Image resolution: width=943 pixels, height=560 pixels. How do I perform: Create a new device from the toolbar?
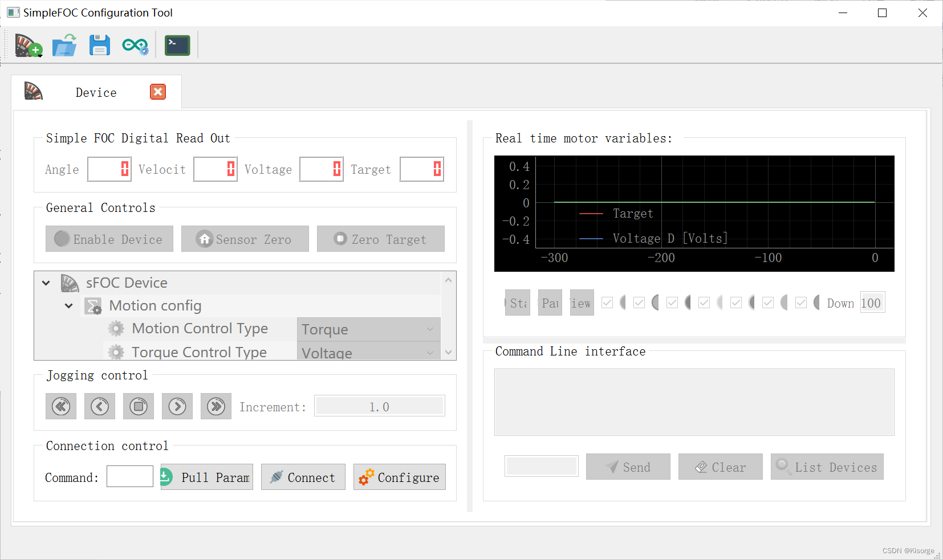coord(27,45)
